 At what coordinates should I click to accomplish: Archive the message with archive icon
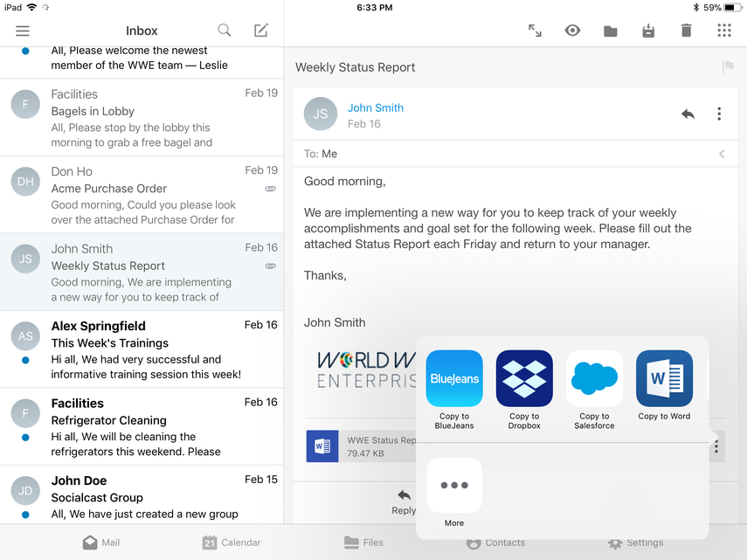(648, 31)
